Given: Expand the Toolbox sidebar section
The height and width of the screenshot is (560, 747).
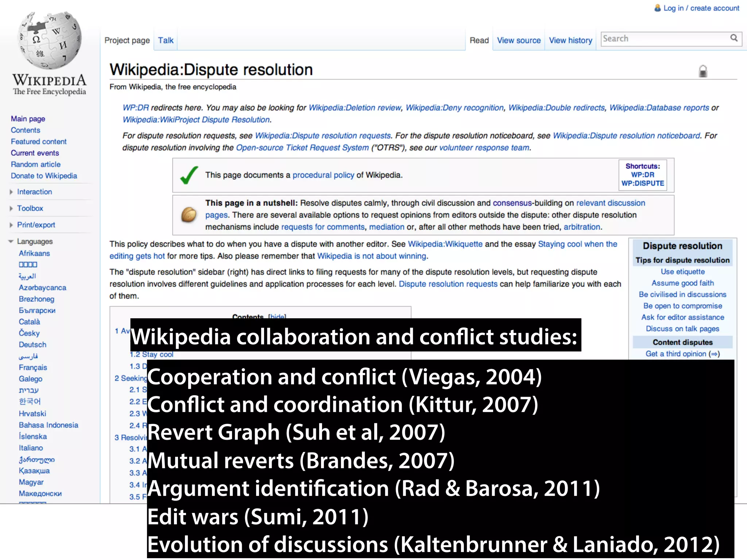Looking at the screenshot, I should [x=30, y=208].
